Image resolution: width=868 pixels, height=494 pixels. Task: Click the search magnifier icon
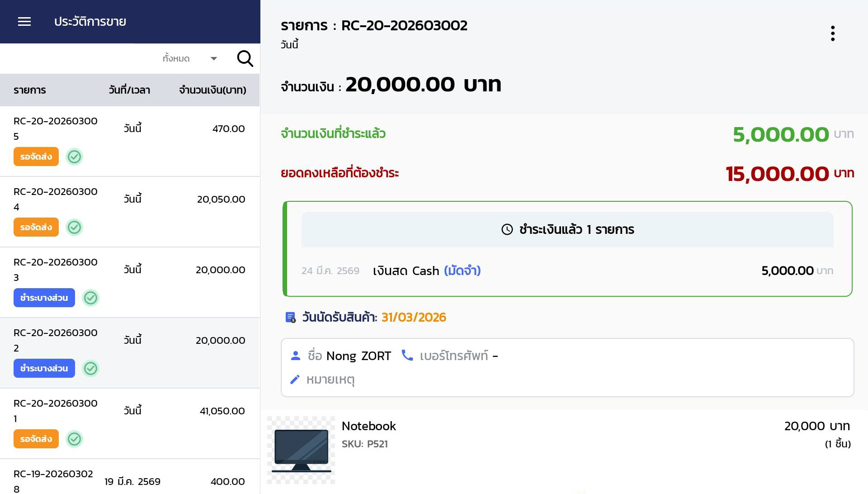click(245, 58)
